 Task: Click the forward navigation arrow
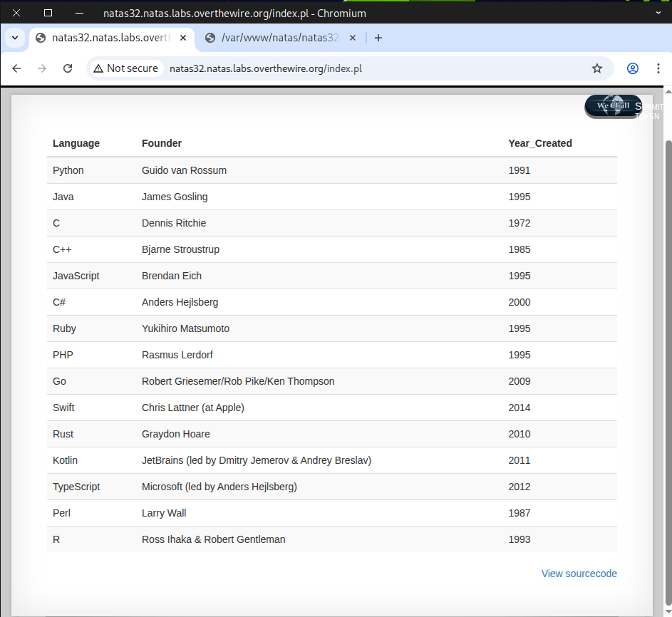coord(42,68)
